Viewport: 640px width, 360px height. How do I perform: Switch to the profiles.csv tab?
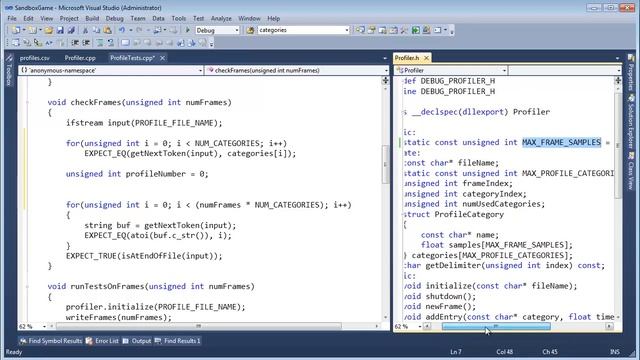(35, 58)
